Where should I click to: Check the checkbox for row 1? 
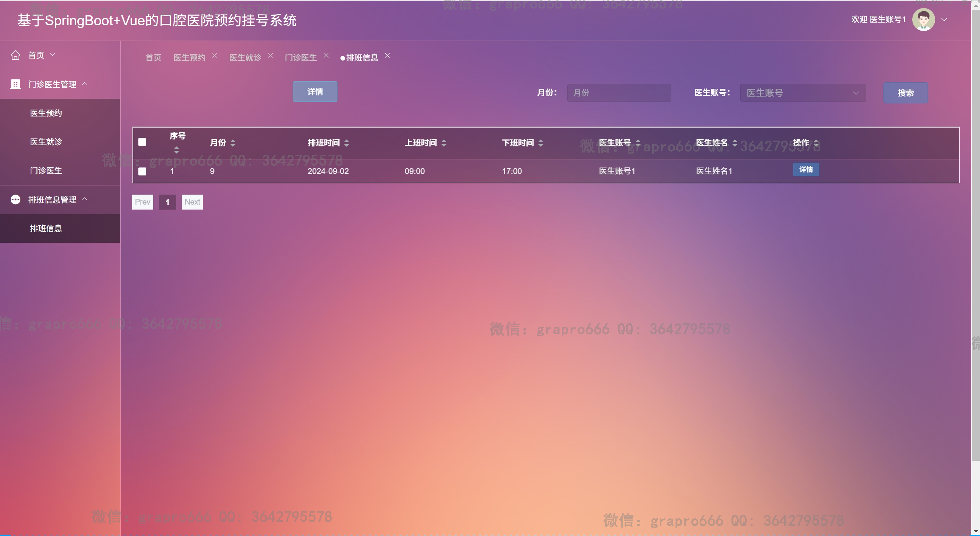142,171
